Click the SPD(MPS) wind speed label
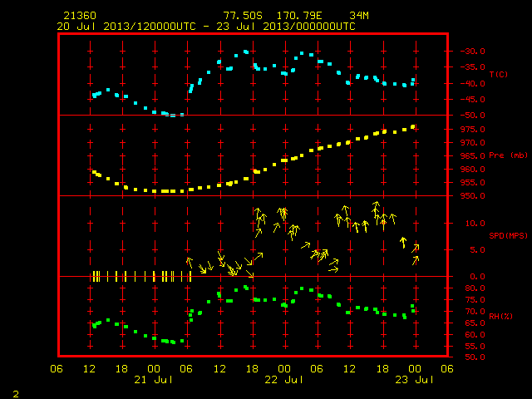 [x=508, y=235]
